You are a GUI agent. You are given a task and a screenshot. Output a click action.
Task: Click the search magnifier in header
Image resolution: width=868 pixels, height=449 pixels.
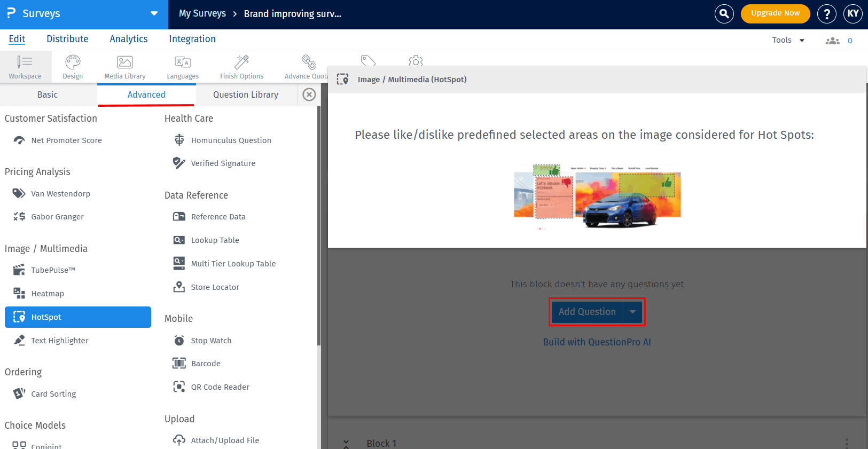[724, 14]
